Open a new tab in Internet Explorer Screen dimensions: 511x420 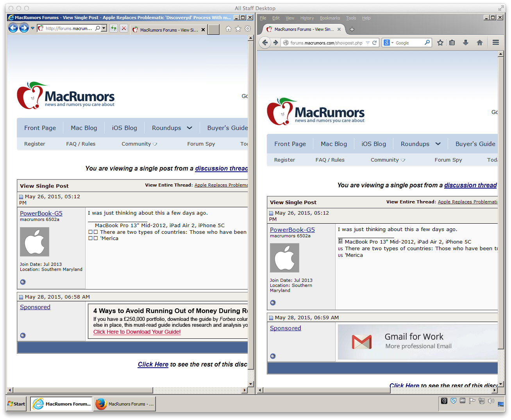(x=213, y=30)
